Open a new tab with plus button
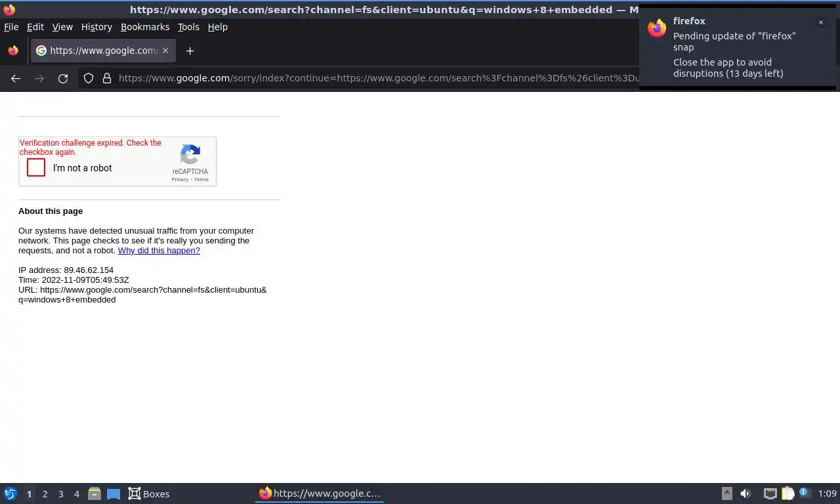This screenshot has height=504, width=840. (x=190, y=51)
